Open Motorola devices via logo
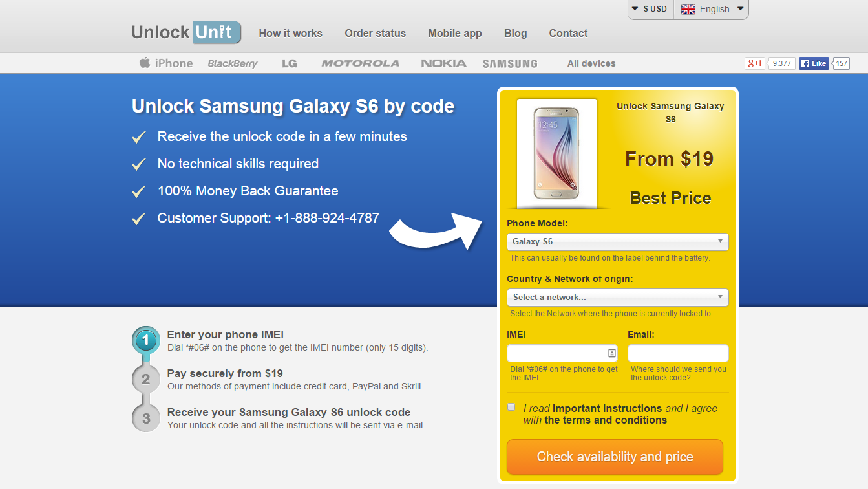The width and height of the screenshot is (868, 489). (360, 63)
